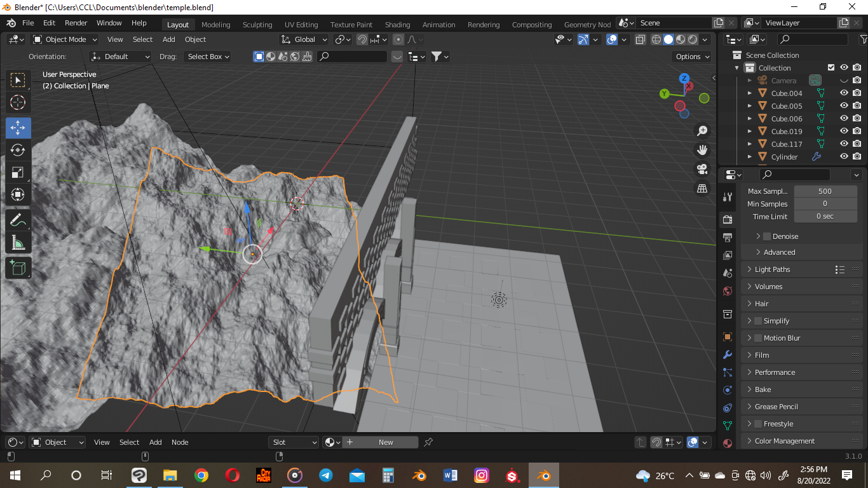Choose the Move tool in toolbar
Image resolution: width=868 pixels, height=488 pixels.
18,128
